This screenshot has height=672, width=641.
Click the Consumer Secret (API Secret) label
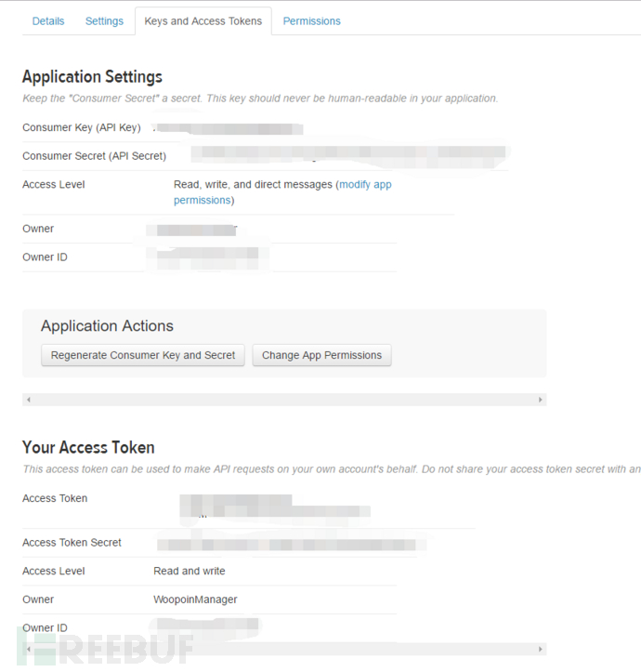[94, 155]
